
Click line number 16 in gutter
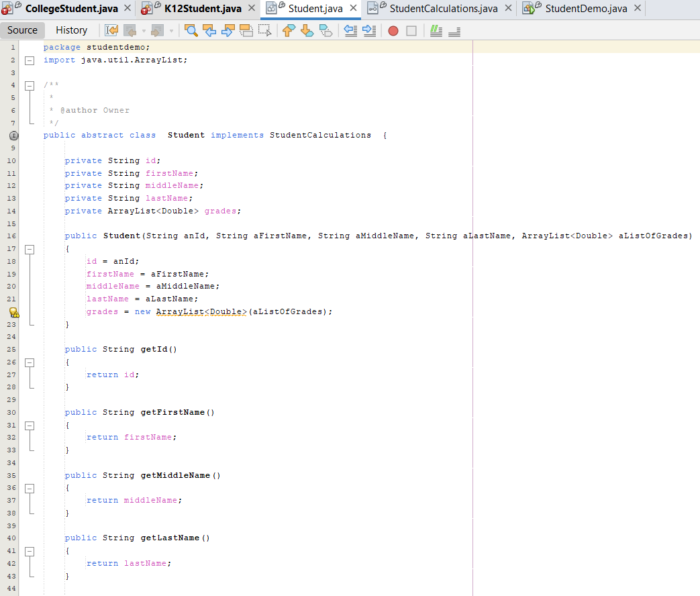[x=11, y=236]
